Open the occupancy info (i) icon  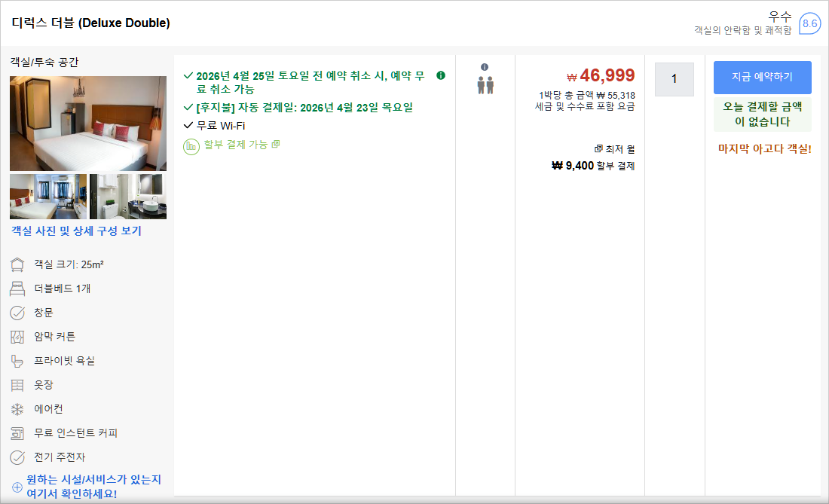point(485,66)
